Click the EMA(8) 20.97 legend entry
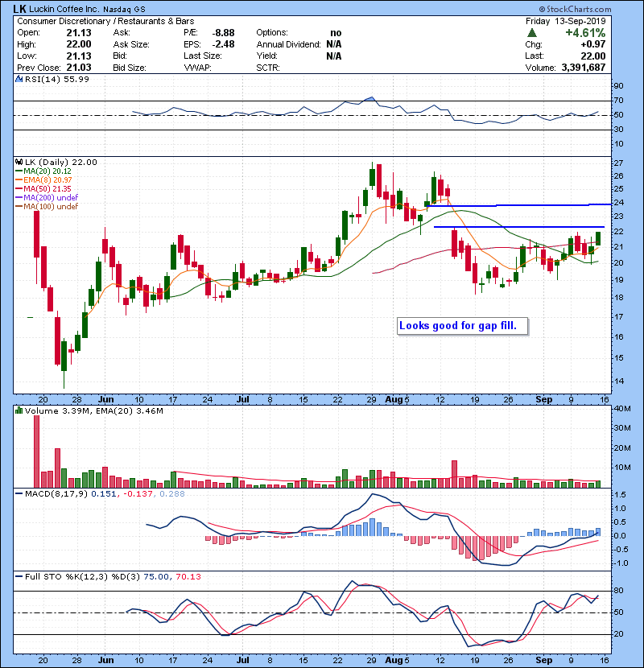Viewport: 644px width, 668px height. (x=44, y=179)
